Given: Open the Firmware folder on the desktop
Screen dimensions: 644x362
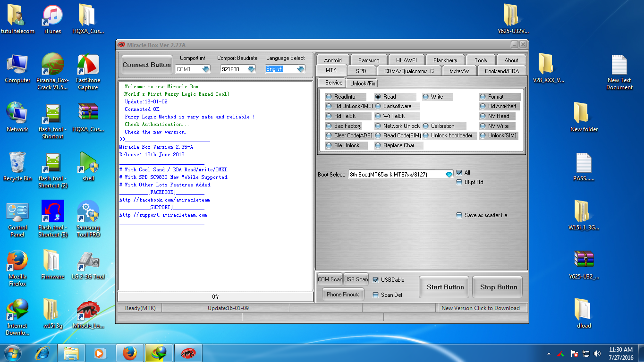Looking at the screenshot, I should click(52, 265).
